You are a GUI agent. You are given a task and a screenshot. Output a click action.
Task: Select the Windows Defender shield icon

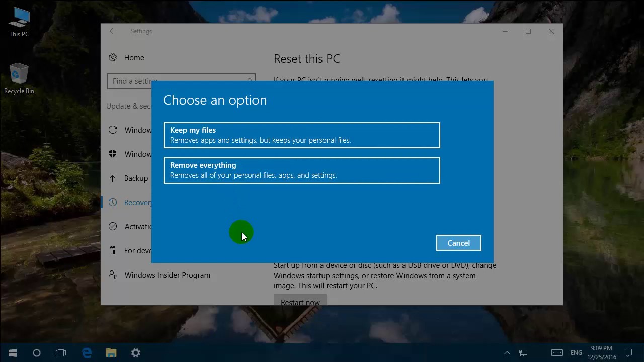[113, 154]
